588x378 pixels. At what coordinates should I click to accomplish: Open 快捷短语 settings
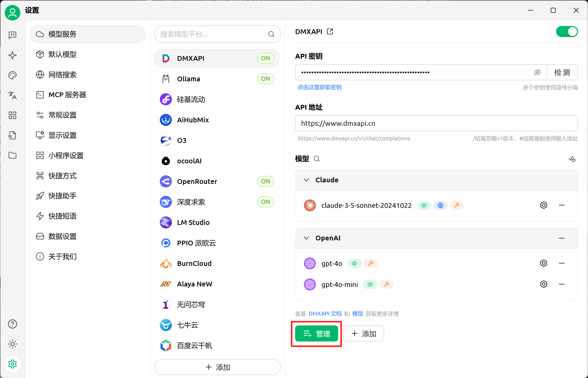(x=88, y=216)
